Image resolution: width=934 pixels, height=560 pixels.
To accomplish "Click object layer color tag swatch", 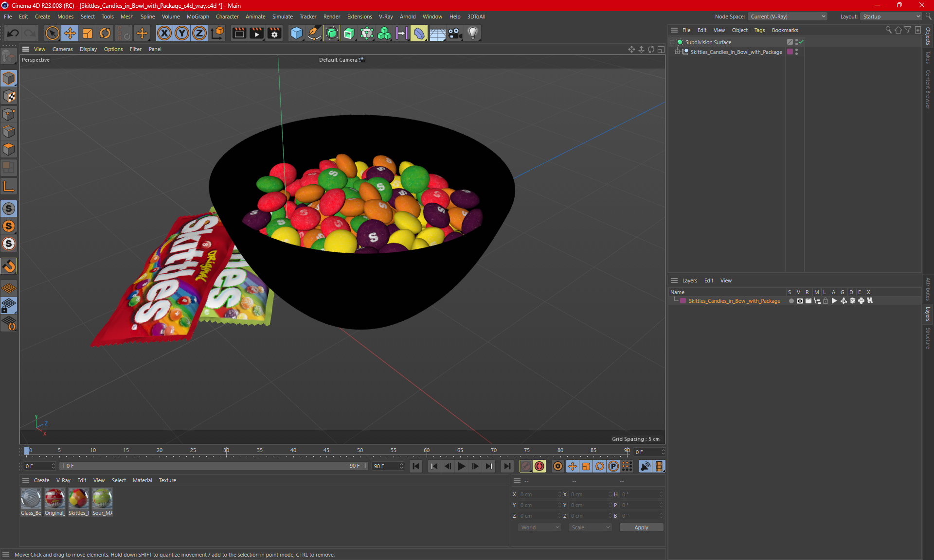I will click(790, 52).
